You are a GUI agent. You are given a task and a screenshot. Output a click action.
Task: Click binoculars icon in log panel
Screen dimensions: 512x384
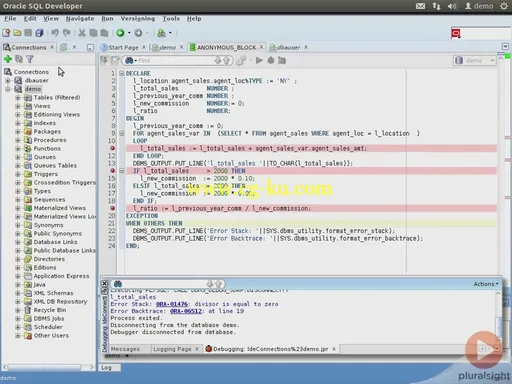pyautogui.click(x=118, y=284)
